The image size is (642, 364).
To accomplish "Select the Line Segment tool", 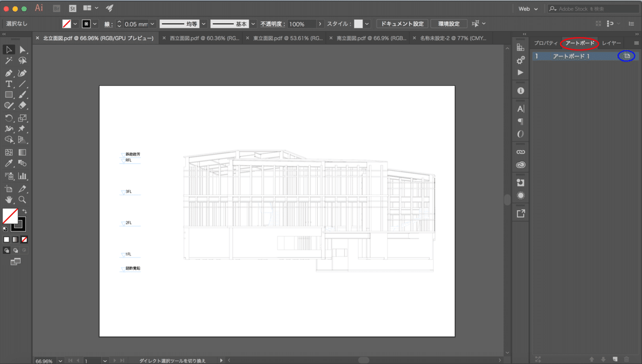I will coord(22,84).
